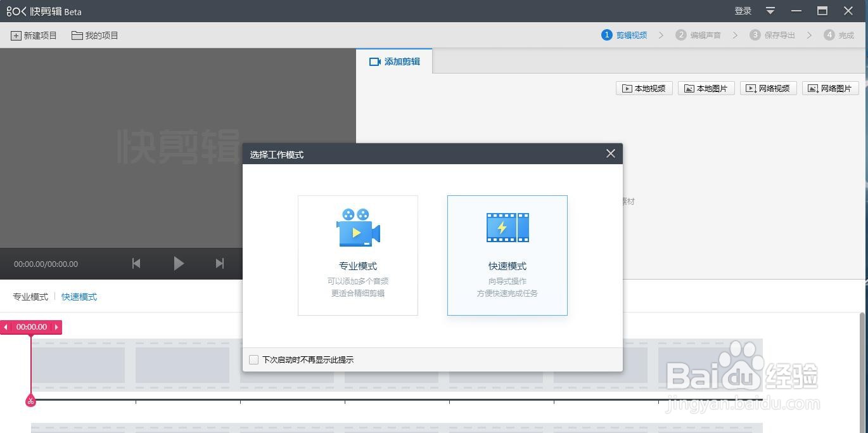
Task: Click 新建项目 in the toolbar
Action: (34, 36)
